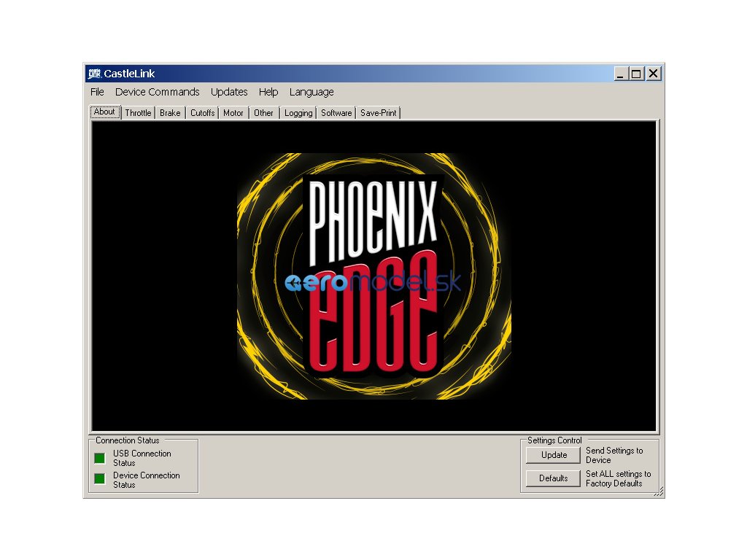Open the Language menu
The height and width of the screenshot is (560, 747).
pos(311,92)
